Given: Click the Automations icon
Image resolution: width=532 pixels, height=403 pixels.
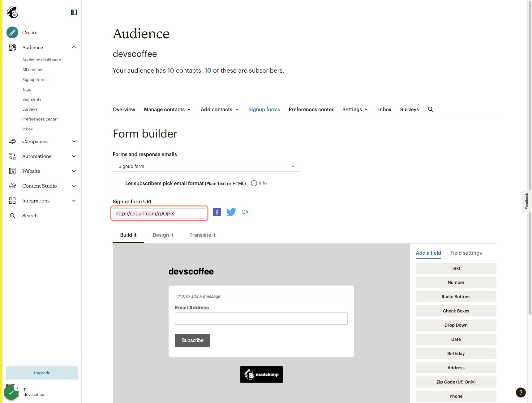Looking at the screenshot, I should [x=12, y=156].
